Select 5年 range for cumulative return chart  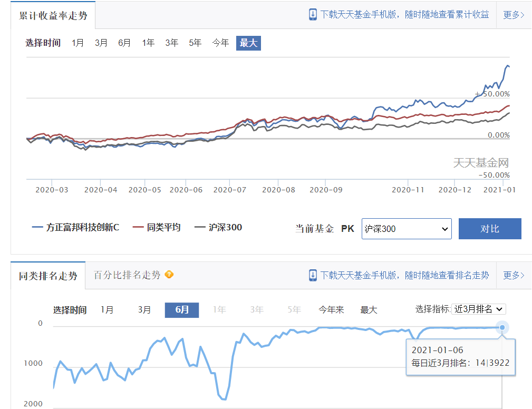click(x=195, y=43)
